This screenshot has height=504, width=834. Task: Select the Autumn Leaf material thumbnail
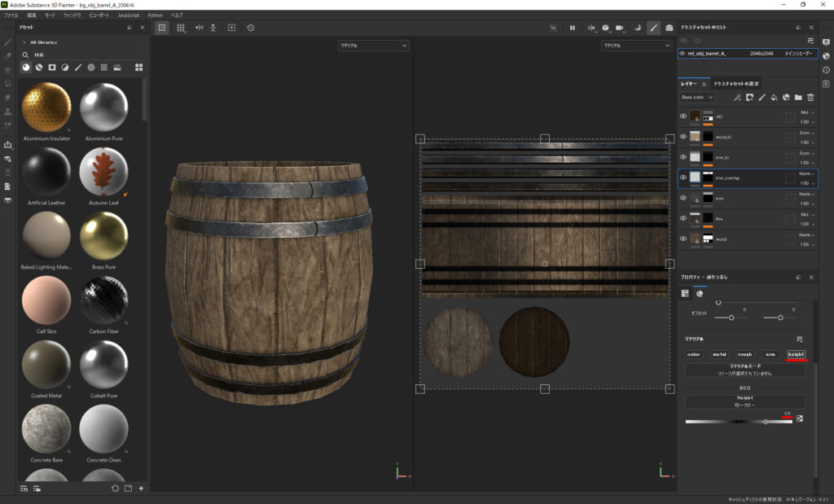(x=103, y=172)
